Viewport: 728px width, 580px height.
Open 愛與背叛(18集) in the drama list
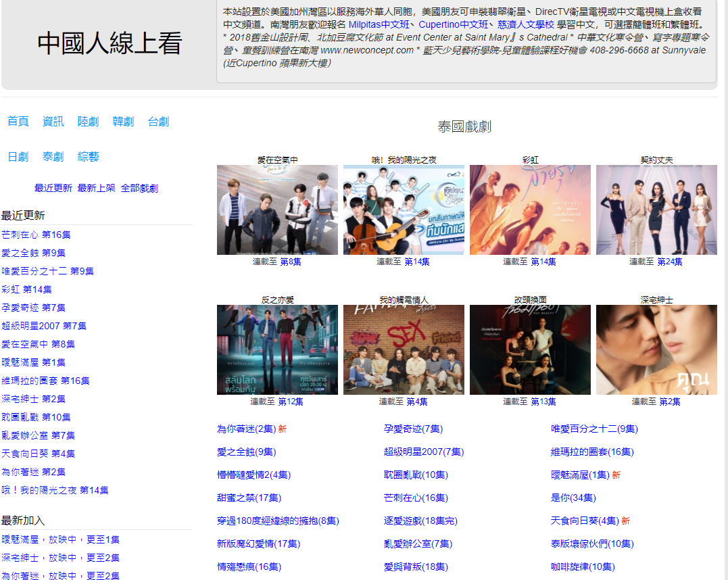pyautogui.click(x=416, y=567)
